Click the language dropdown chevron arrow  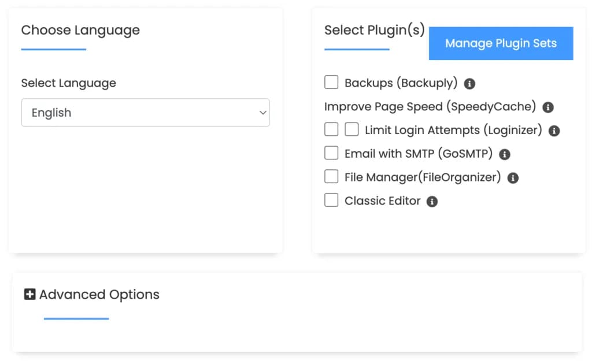pyautogui.click(x=262, y=113)
